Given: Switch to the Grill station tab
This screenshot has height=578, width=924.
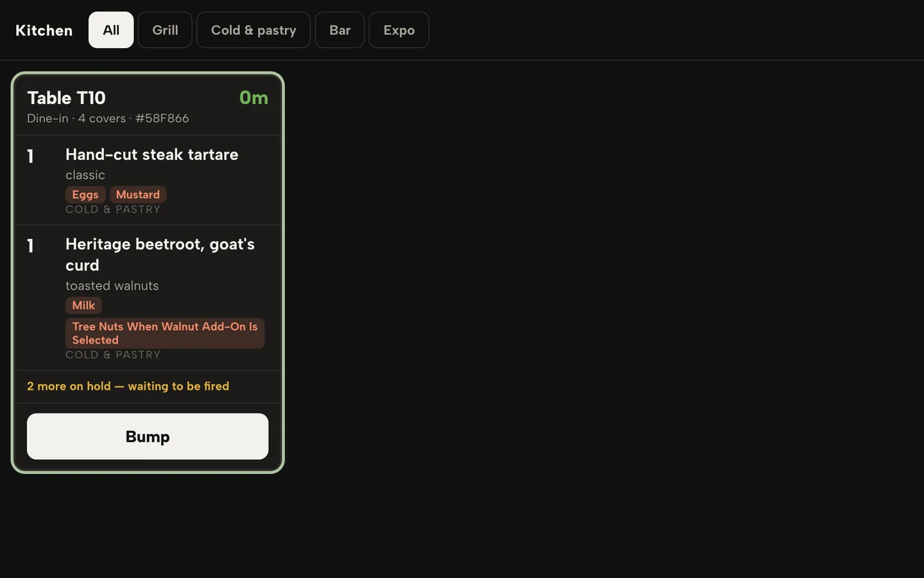Looking at the screenshot, I should 165,30.
